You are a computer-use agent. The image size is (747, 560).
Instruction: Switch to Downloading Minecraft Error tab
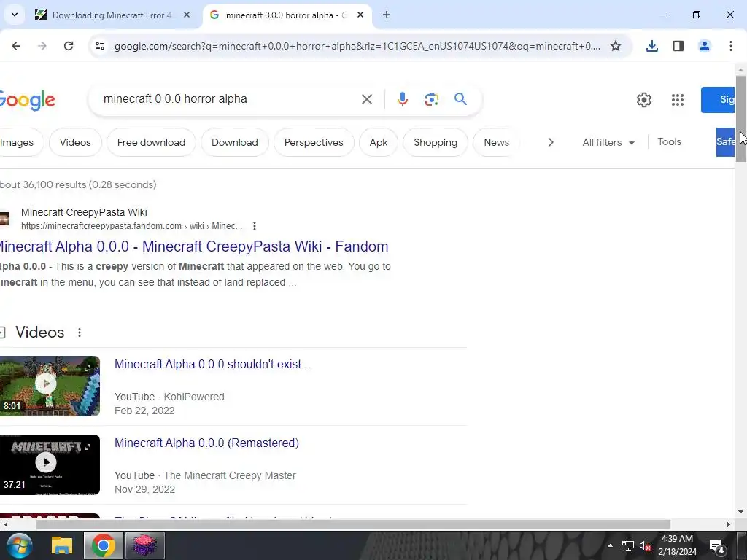pos(112,15)
